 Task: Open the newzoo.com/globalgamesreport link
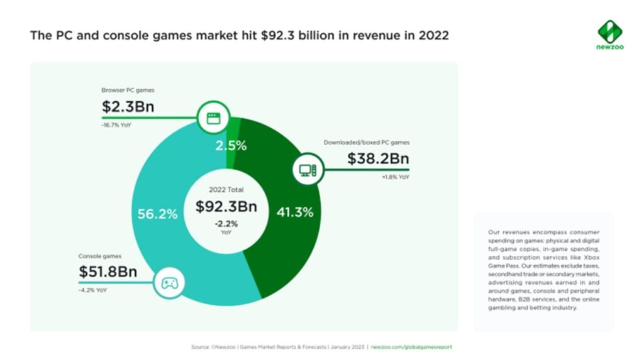[411, 347]
